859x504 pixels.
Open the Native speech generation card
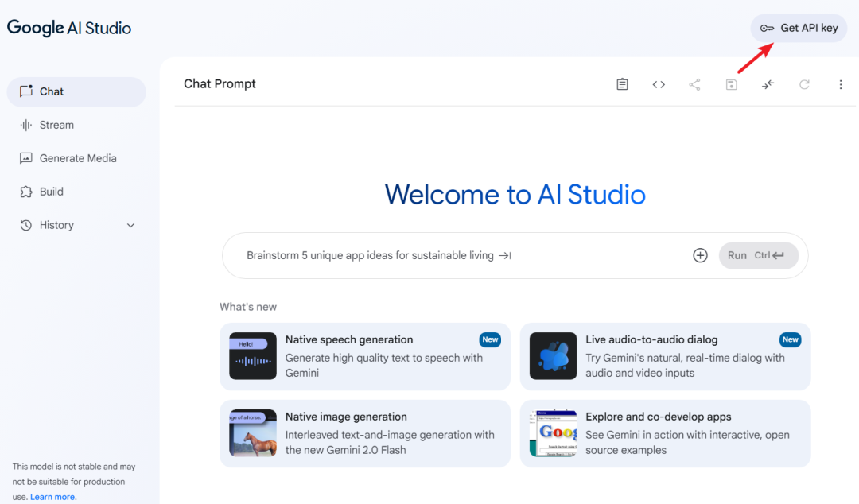point(365,356)
